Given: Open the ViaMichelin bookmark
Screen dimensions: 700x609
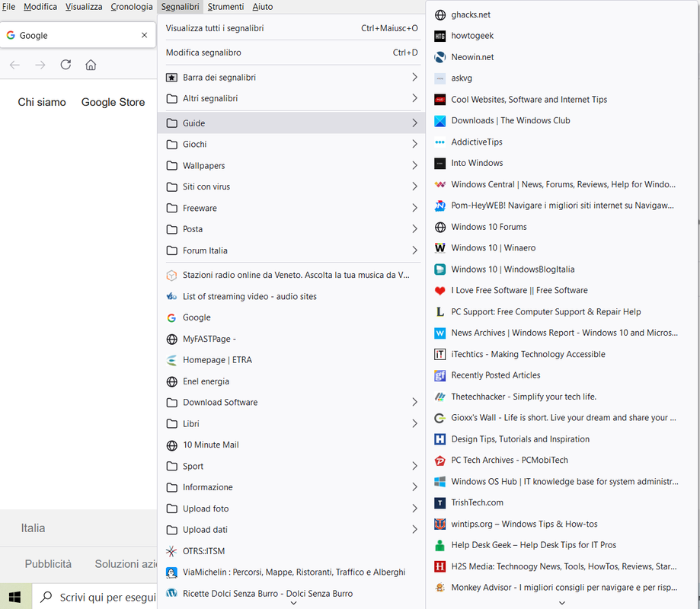Looking at the screenshot, I should 292,572.
